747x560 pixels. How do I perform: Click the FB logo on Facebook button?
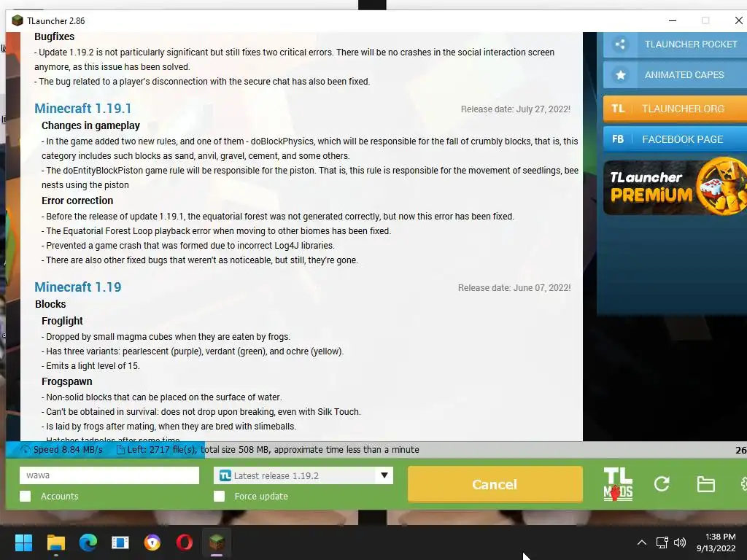coord(618,139)
